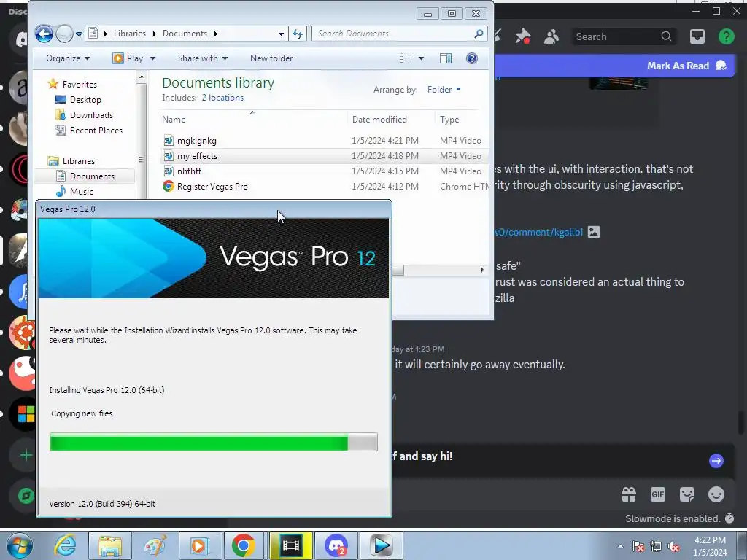Image resolution: width=747 pixels, height=560 pixels.
Task: Open the Discord inbox icon
Action: (697, 36)
